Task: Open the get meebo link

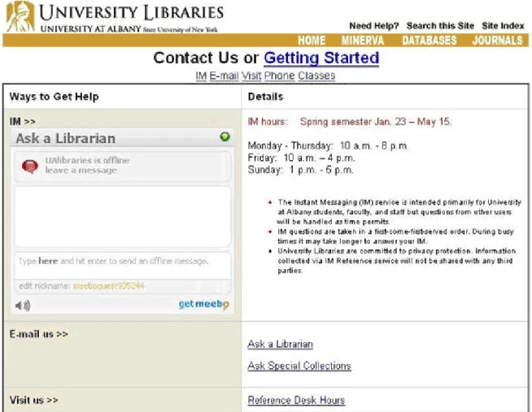Action: (203, 304)
